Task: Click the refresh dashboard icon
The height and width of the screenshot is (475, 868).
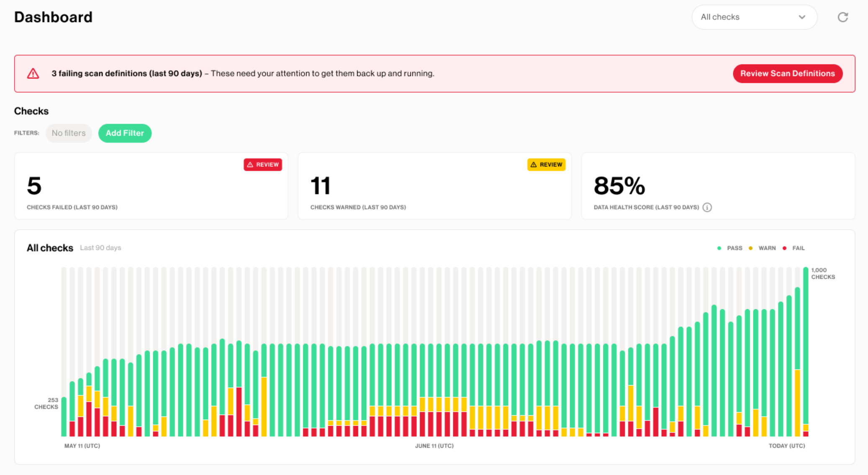Action: [842, 17]
